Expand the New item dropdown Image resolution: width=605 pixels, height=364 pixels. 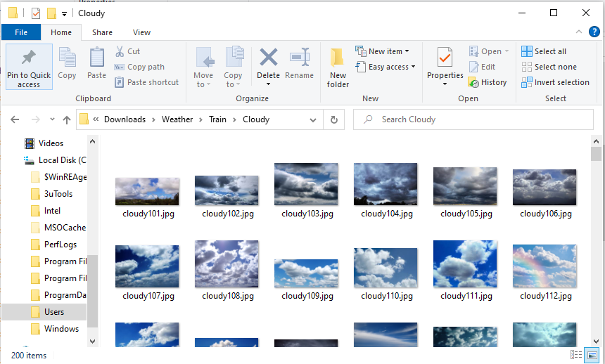383,51
